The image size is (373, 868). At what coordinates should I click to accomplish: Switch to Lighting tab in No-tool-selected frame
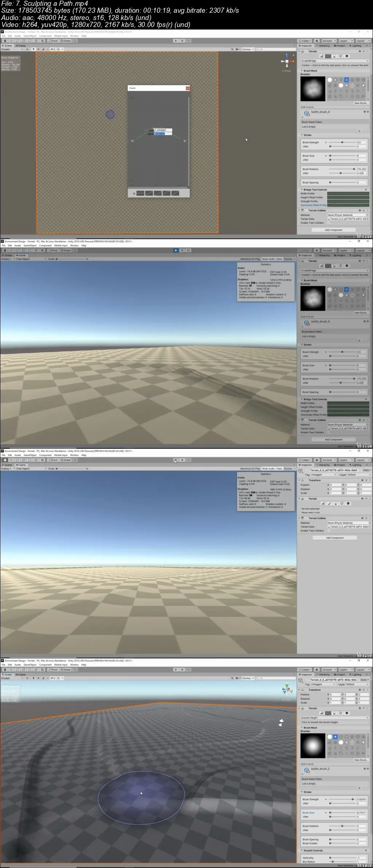[x=356, y=465]
